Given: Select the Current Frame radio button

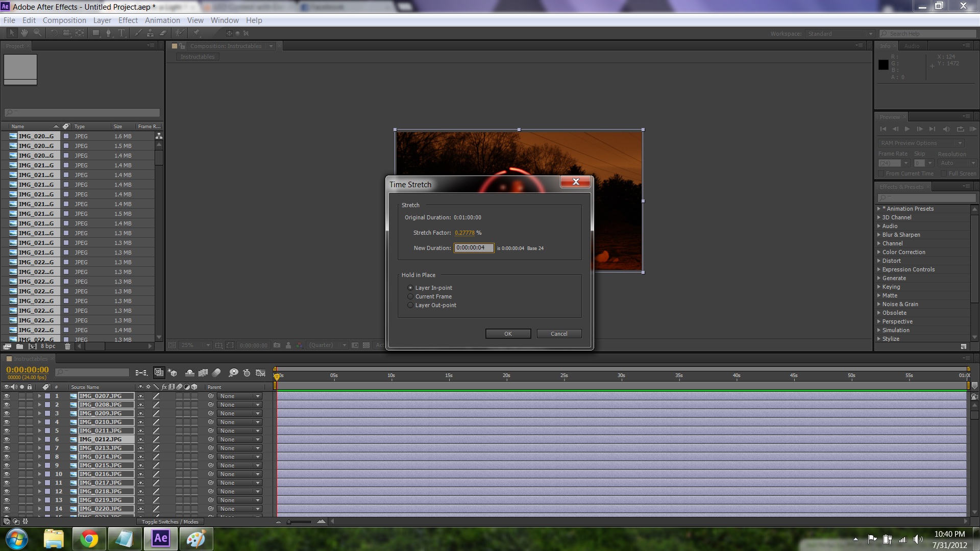Looking at the screenshot, I should [409, 296].
